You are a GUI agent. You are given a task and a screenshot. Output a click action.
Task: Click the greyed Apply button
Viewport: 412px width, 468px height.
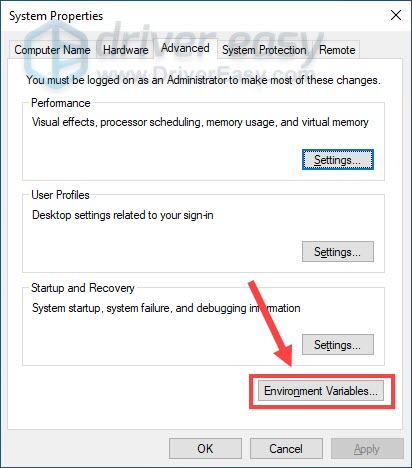[367, 449]
